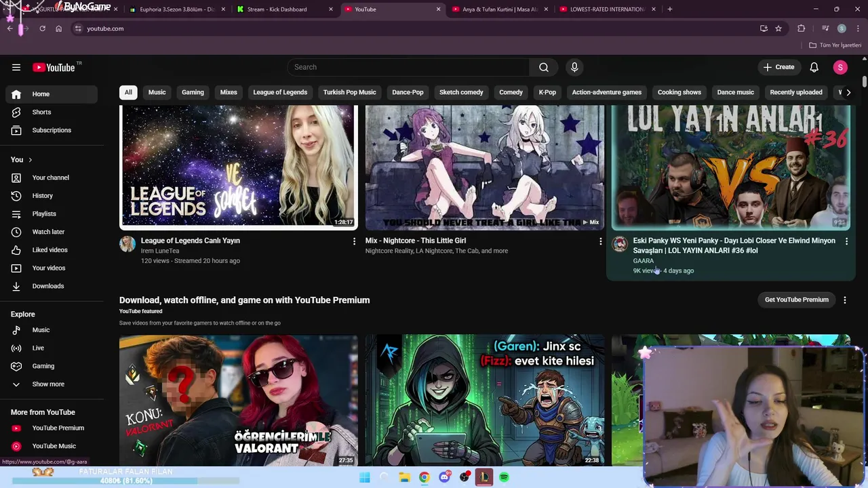Open Watch later in the sidebar

(x=53, y=232)
